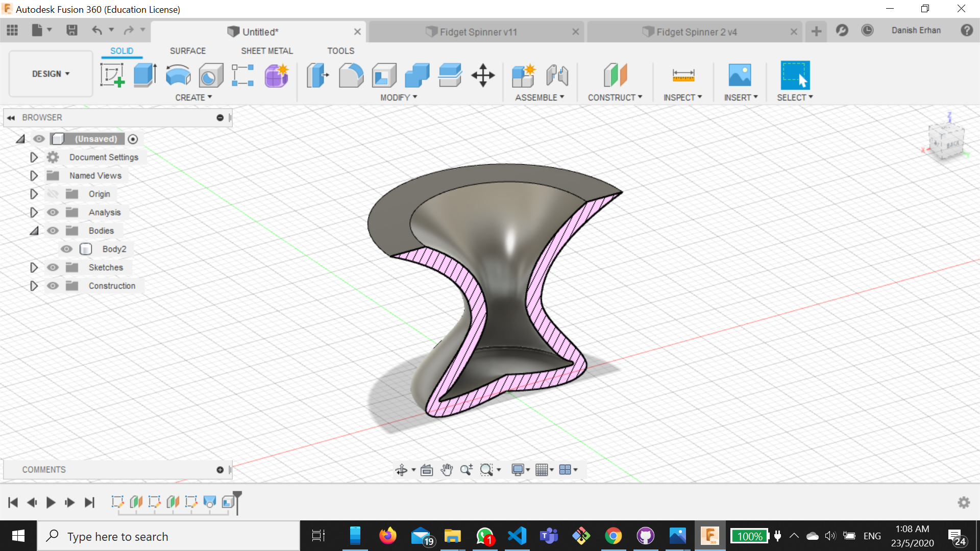980x551 pixels.
Task: Hide Body2 using its eye icon
Action: [66, 249]
